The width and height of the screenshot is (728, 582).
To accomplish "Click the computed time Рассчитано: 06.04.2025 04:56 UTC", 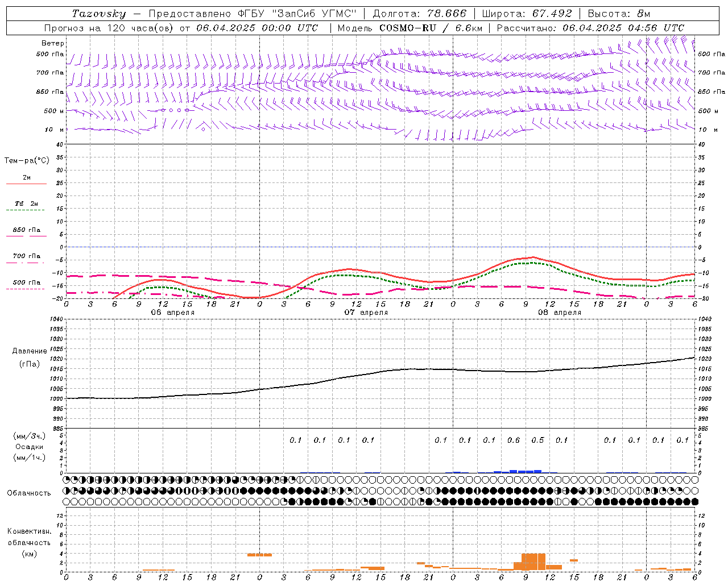I will [x=590, y=28].
